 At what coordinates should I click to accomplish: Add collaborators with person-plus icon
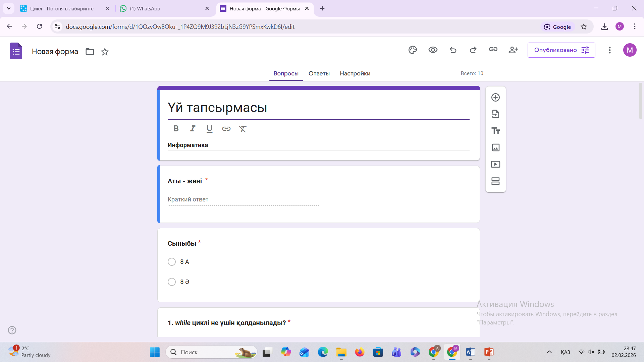click(513, 50)
